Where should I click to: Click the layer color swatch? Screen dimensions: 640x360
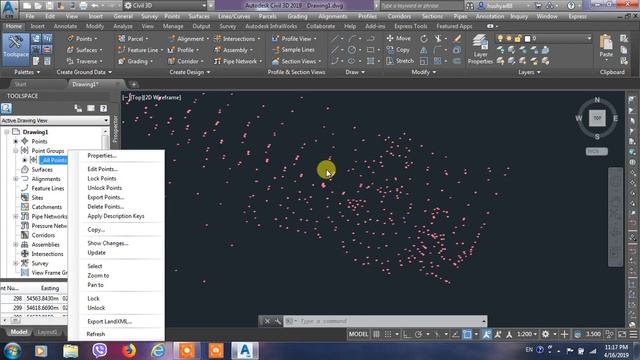click(527, 39)
